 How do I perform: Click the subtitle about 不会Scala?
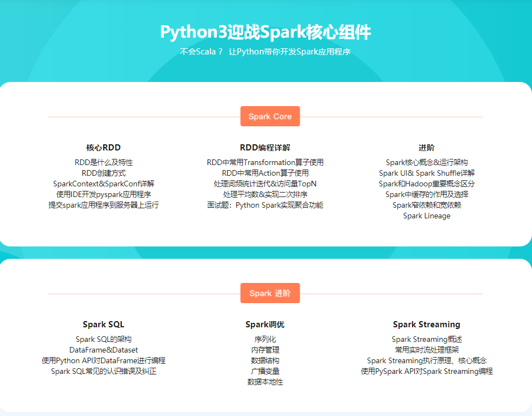pyautogui.click(x=265, y=52)
